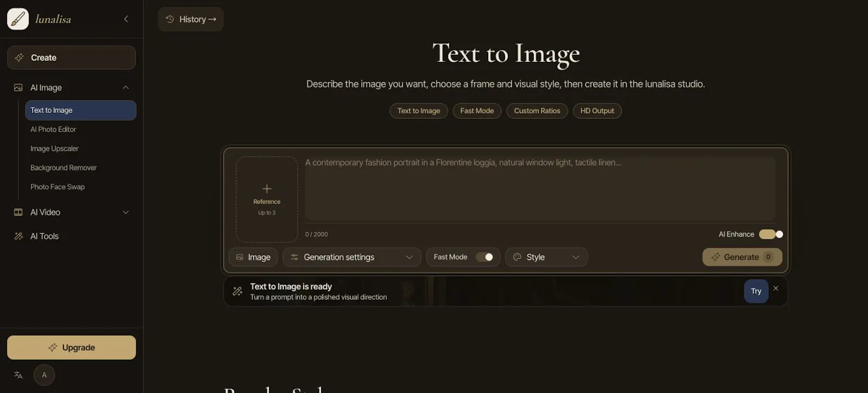Click the HD Output pill tag
The image size is (868, 393).
(597, 111)
